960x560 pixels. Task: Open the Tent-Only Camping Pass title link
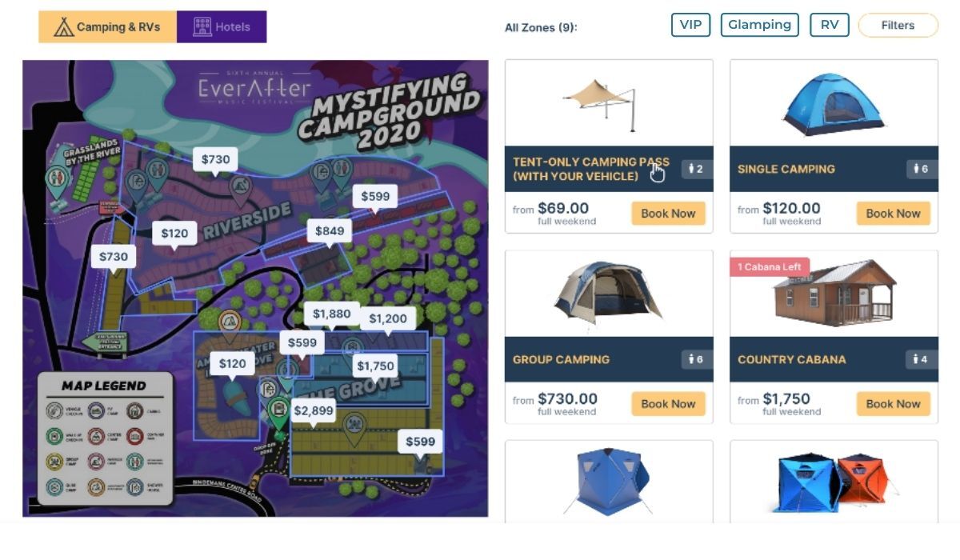click(x=590, y=169)
